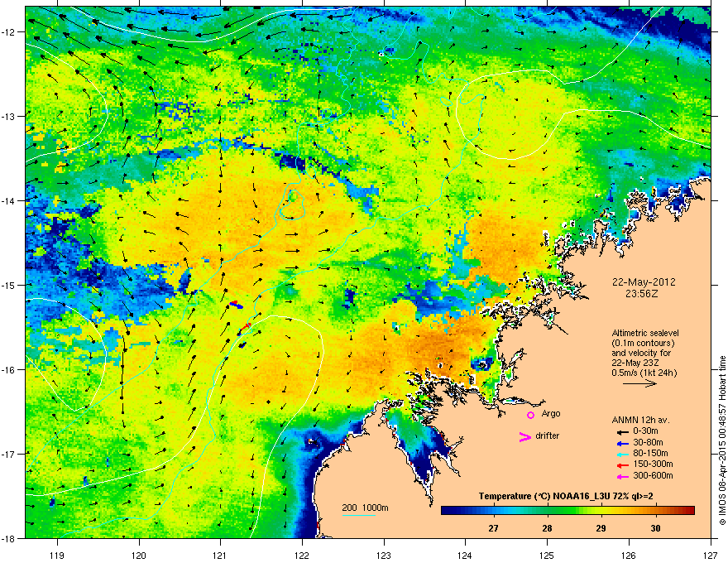
Task: Click the longitude axis label 127
Action: (x=711, y=555)
